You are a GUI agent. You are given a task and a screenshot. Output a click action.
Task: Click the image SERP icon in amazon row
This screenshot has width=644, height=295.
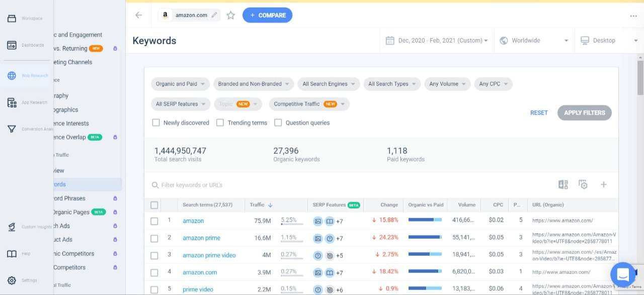click(x=317, y=221)
